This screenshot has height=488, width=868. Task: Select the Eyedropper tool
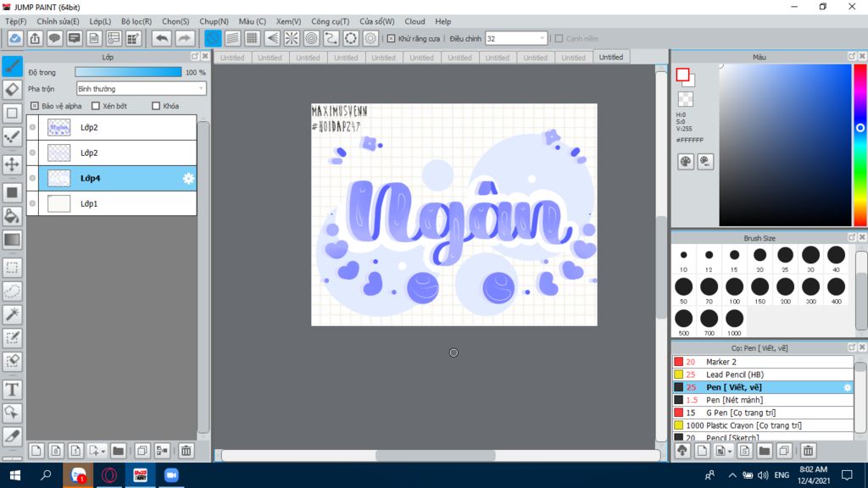point(12,436)
